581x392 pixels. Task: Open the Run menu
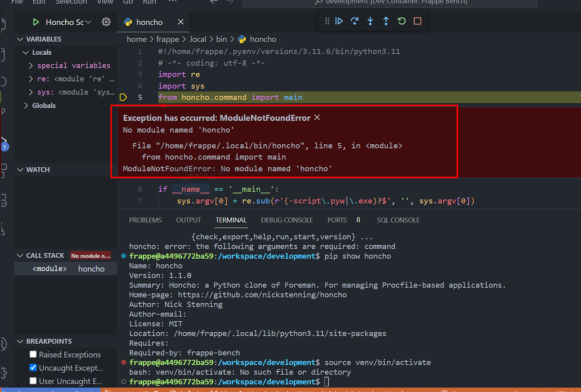149,3
